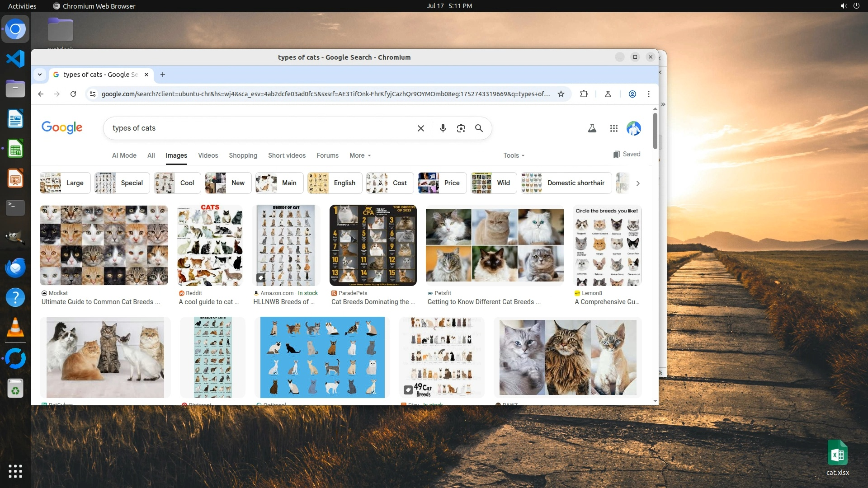This screenshot has width=868, height=488.
Task: Expand the tab search chevron
Action: (40, 75)
